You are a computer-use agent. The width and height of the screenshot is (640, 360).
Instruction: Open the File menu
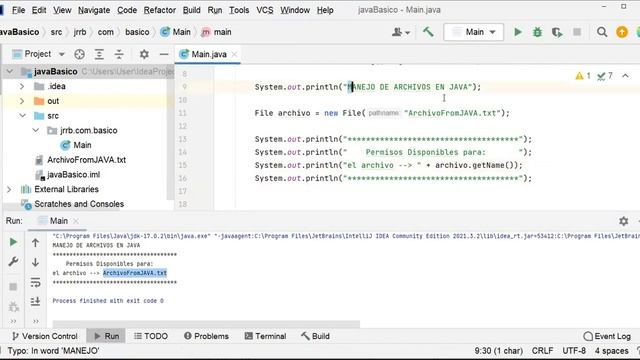coord(18,10)
